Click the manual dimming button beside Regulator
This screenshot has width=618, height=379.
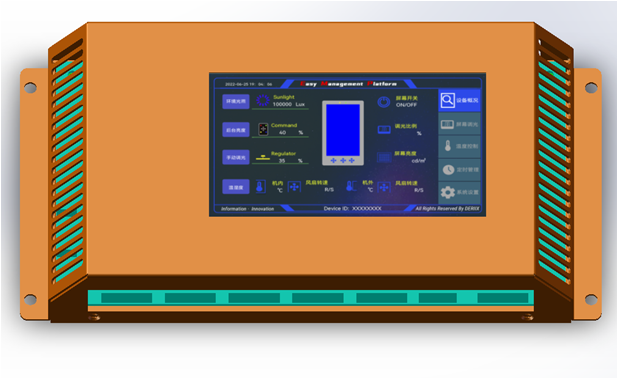[x=236, y=157]
